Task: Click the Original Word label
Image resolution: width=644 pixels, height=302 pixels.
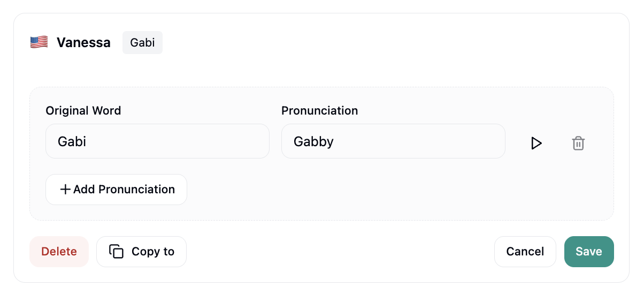Action: [x=83, y=111]
